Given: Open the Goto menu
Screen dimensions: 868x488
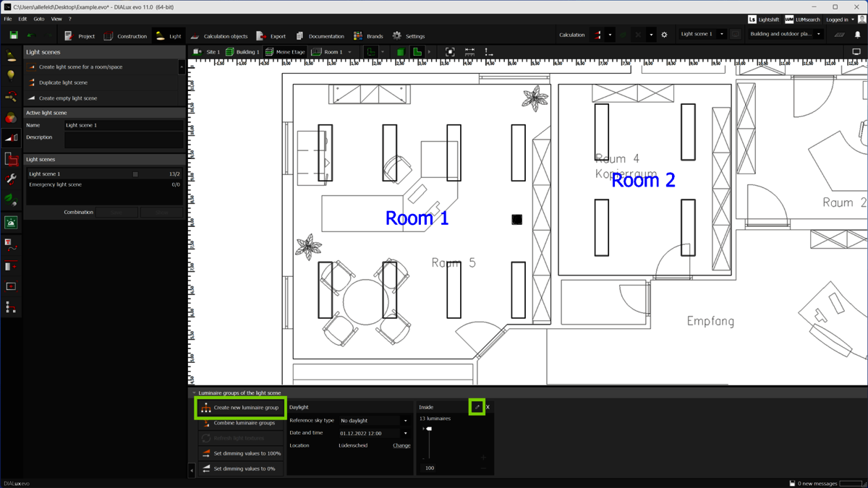Looking at the screenshot, I should click(x=38, y=20).
